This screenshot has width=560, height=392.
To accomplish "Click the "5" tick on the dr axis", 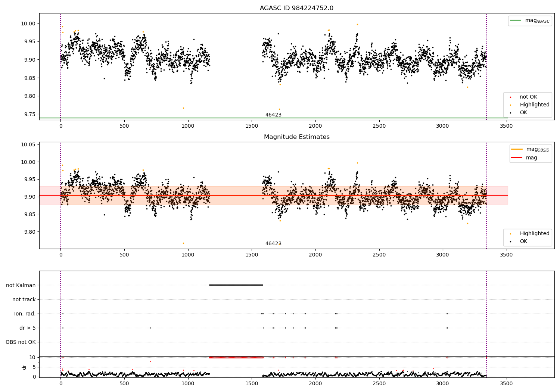I will 34,367.
